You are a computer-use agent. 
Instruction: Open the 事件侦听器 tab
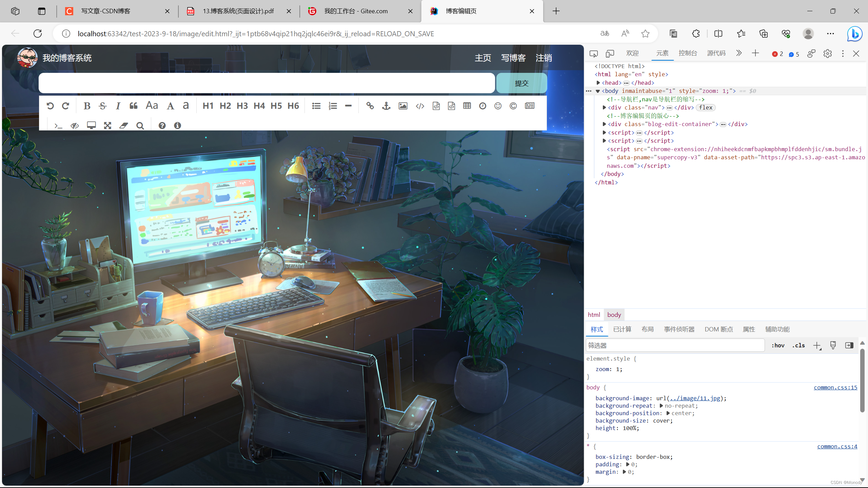tap(679, 329)
